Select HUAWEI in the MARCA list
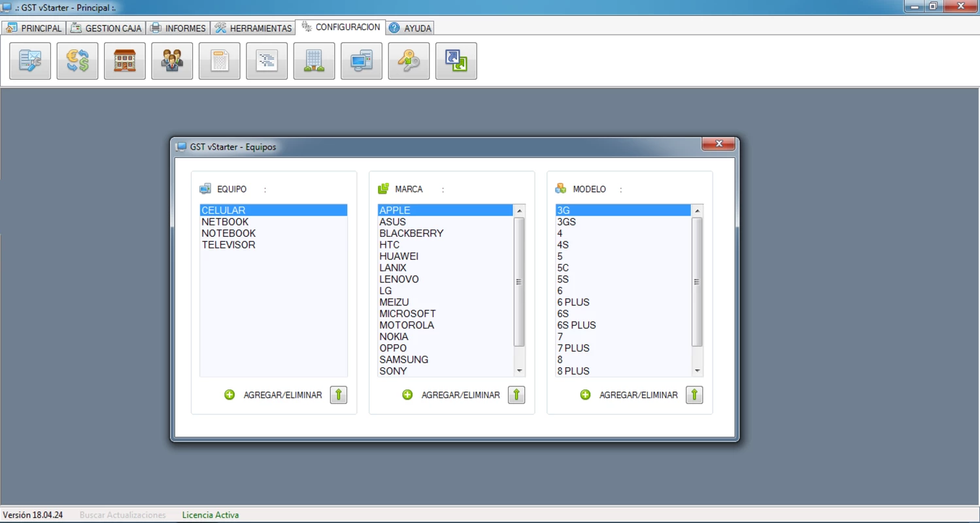This screenshot has width=980, height=523. [x=446, y=256]
